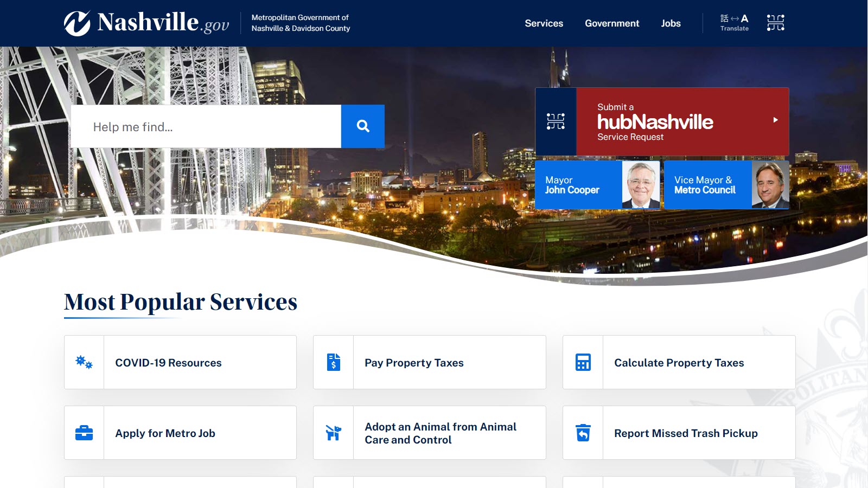
Task: Open Pay Property Taxes link
Action: point(430,362)
